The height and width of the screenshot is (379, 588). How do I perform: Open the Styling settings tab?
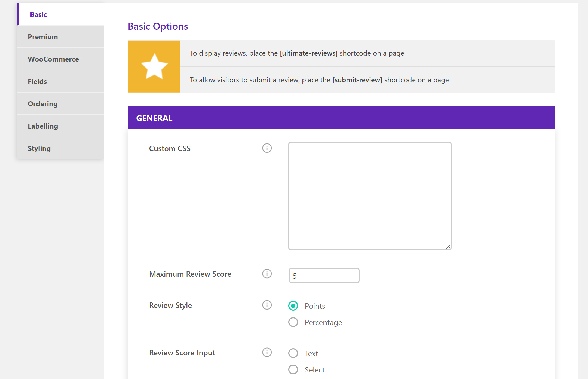click(39, 148)
